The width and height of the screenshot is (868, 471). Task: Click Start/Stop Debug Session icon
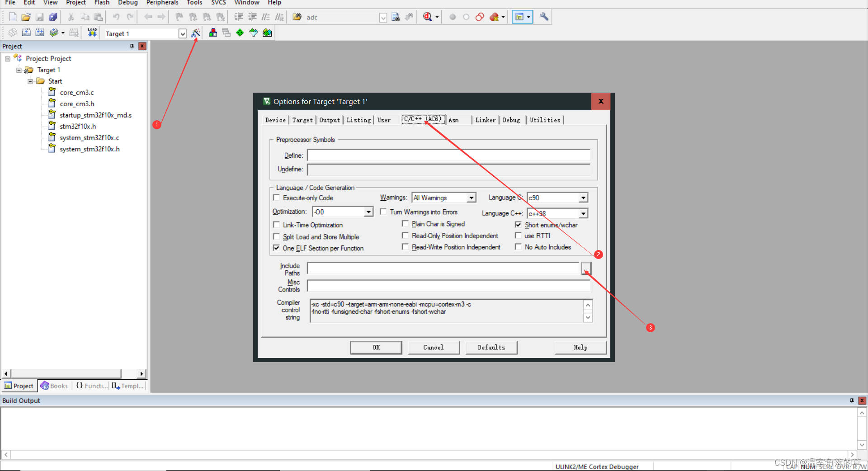(427, 17)
